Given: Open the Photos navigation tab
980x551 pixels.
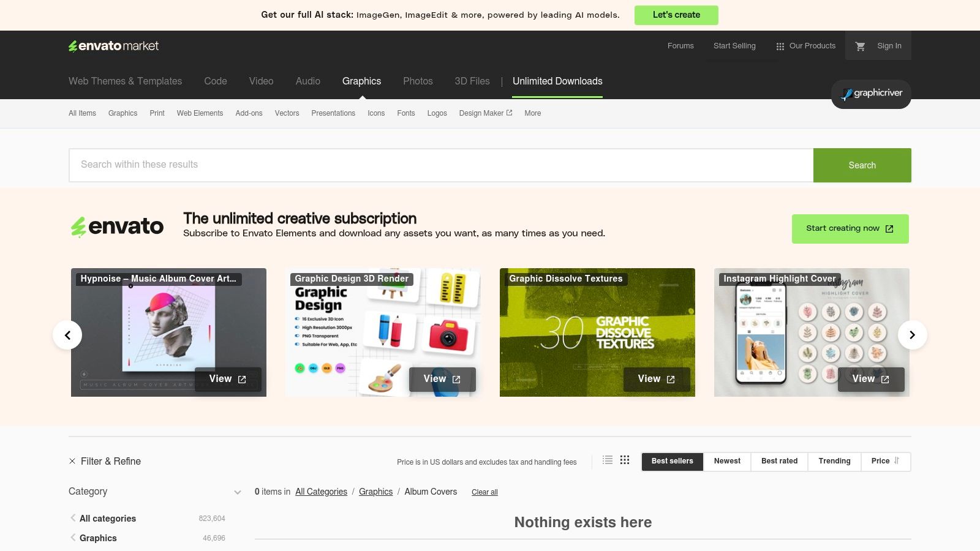Looking at the screenshot, I should point(418,81).
